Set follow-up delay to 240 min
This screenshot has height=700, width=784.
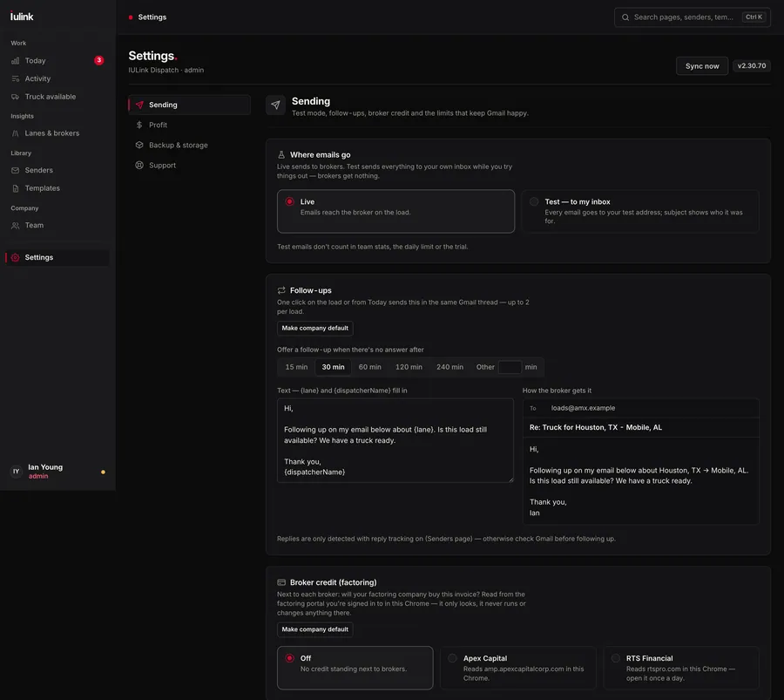click(450, 367)
